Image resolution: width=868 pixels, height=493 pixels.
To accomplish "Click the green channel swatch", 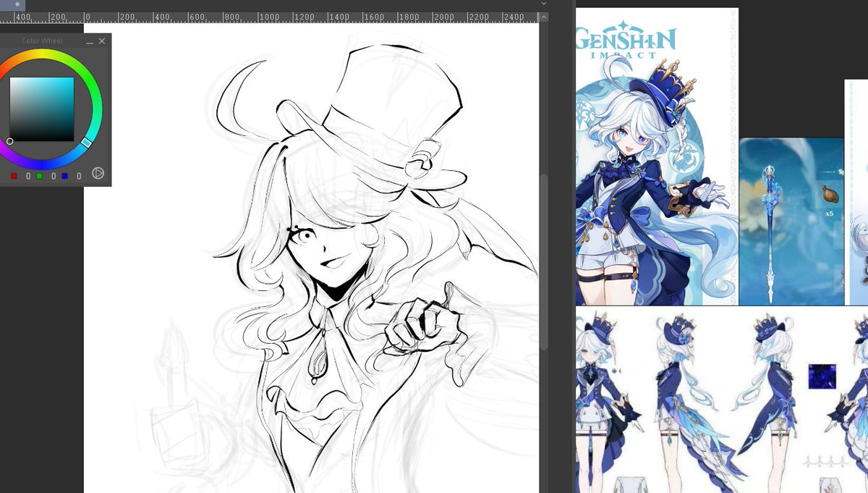I will pyautogui.click(x=40, y=176).
